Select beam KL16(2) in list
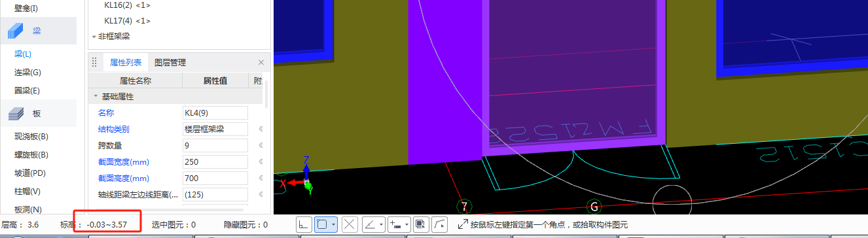This screenshot has height=238, width=868. click(127, 5)
